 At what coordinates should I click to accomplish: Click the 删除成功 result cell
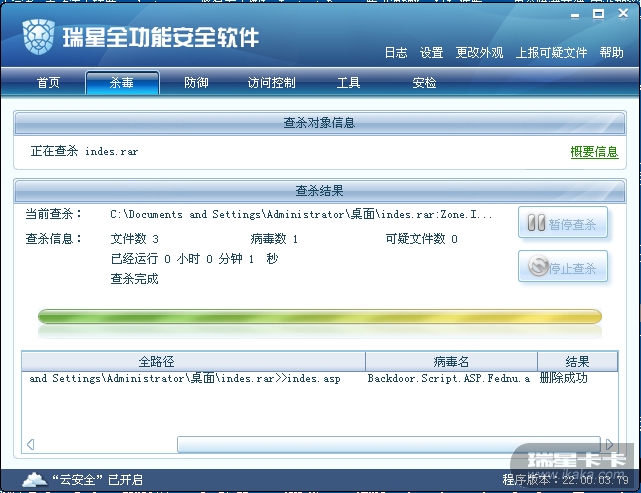pos(563,378)
